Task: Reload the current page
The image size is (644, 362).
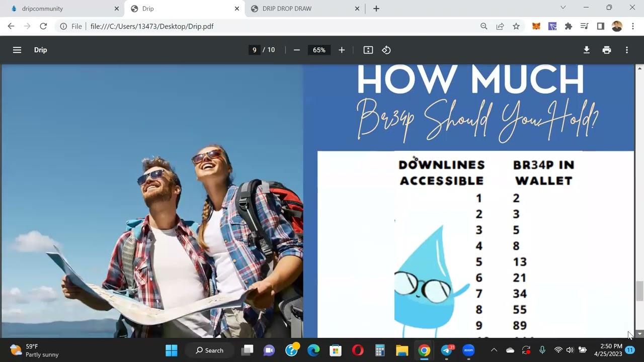Action: (43, 26)
